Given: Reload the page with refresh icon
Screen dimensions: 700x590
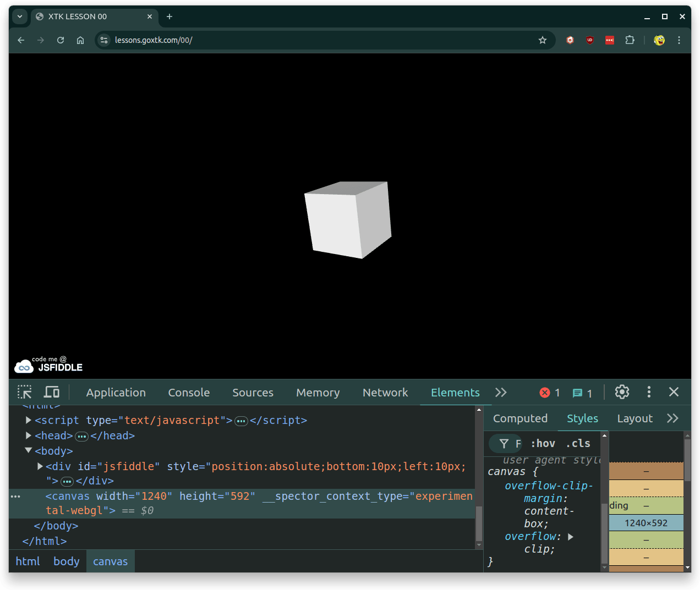Looking at the screenshot, I should 61,40.
